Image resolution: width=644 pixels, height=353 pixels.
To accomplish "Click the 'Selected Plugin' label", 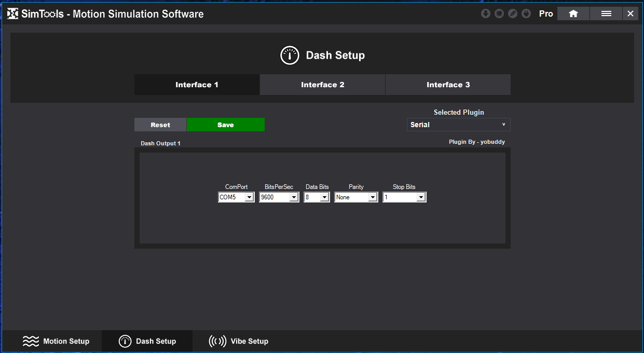I will pos(459,112).
